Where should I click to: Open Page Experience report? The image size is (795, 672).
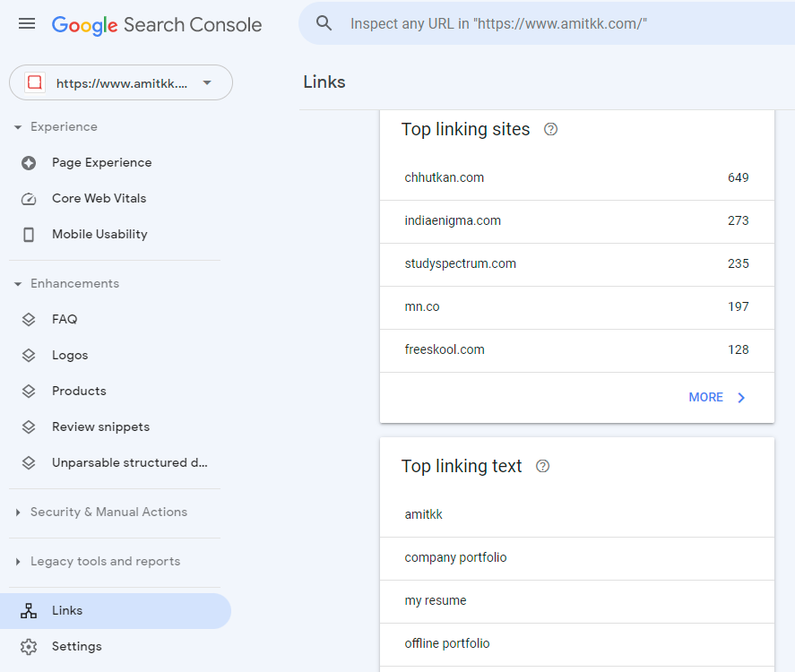click(x=116, y=163)
